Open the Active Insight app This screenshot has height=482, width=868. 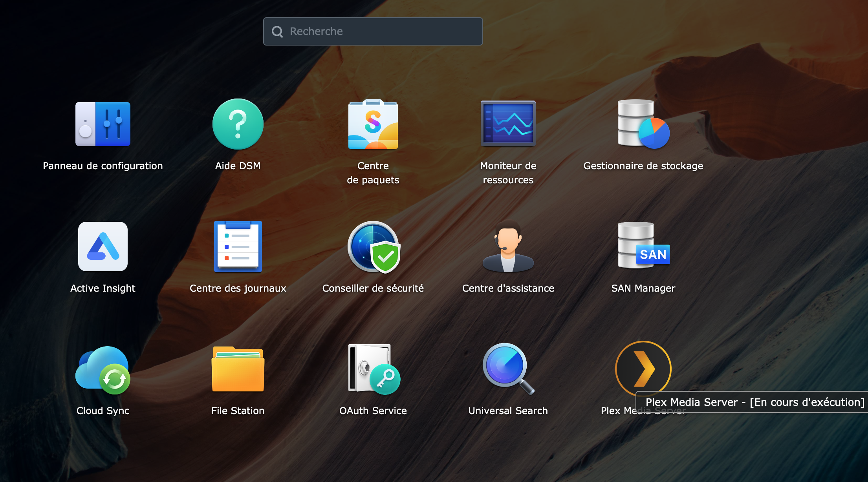pos(103,246)
